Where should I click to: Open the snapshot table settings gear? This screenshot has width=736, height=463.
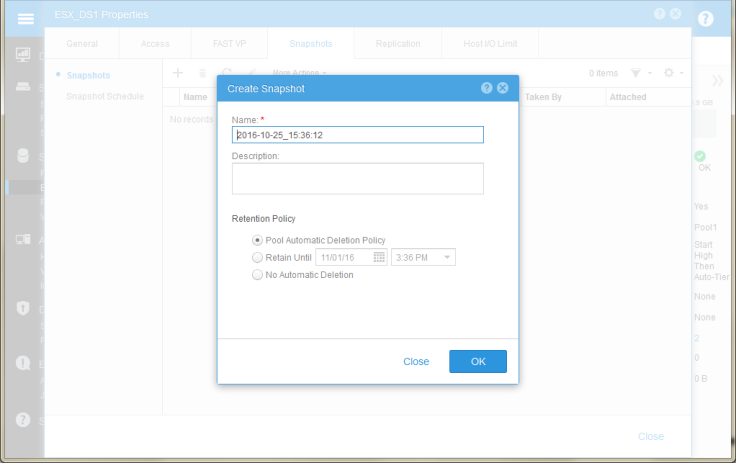tap(669, 73)
